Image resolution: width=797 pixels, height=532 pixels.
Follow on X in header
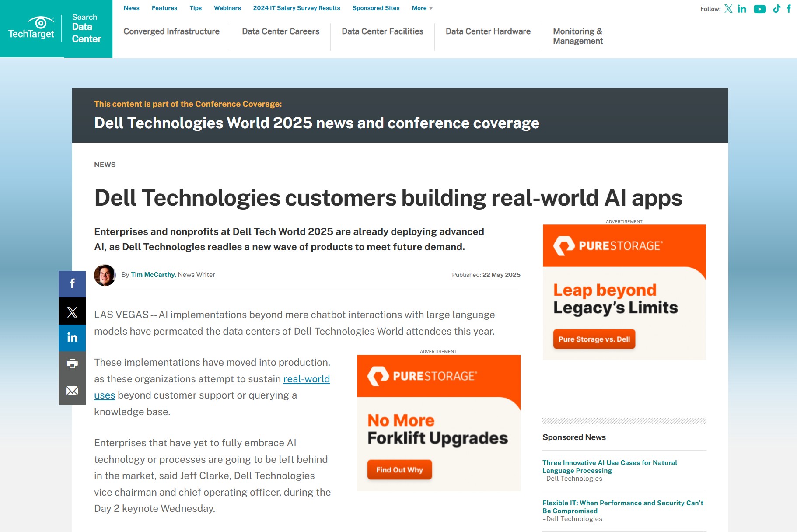click(728, 9)
